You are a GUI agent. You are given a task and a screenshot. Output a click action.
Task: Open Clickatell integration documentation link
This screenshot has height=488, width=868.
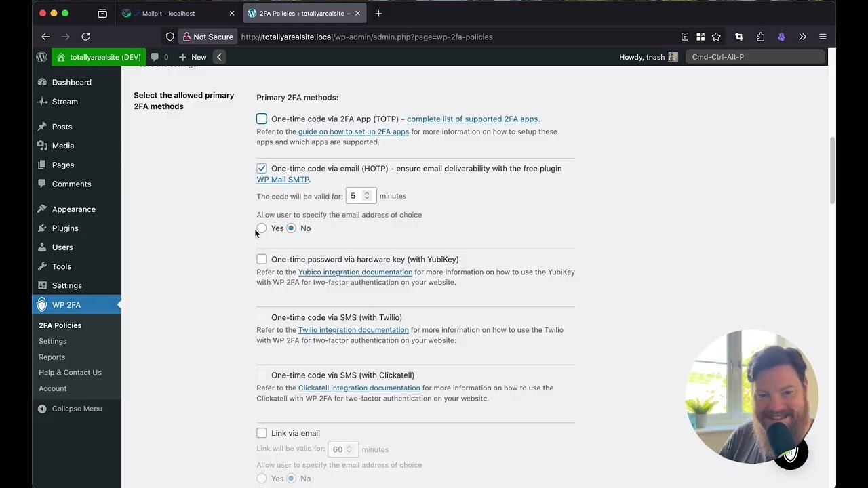(x=359, y=388)
